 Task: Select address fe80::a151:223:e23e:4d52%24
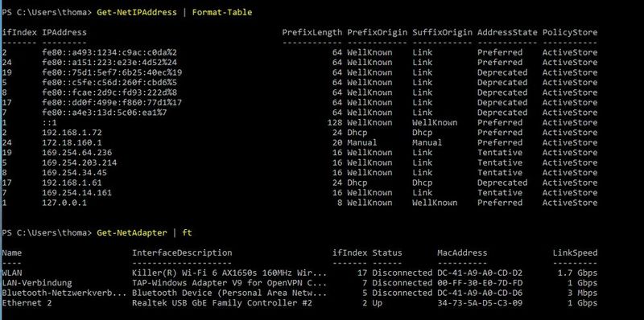pos(109,63)
